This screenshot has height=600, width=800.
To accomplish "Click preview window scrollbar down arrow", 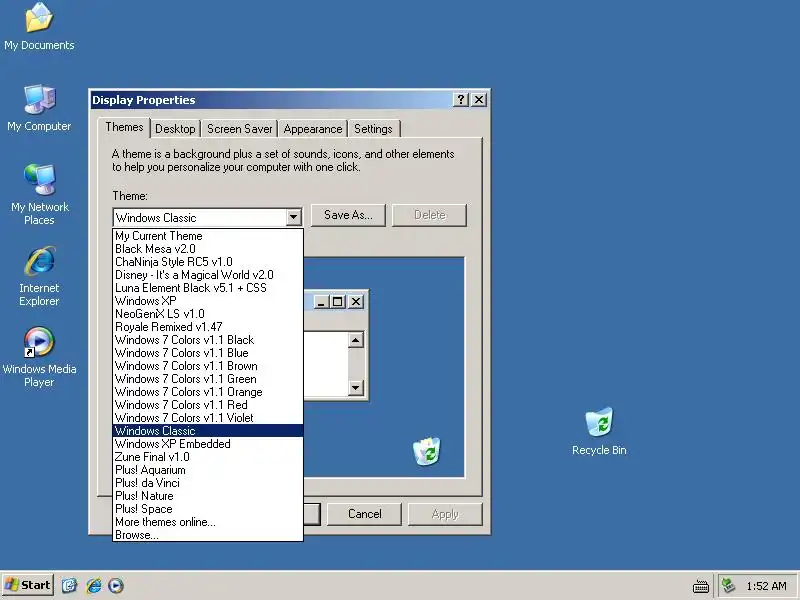I will 356,388.
